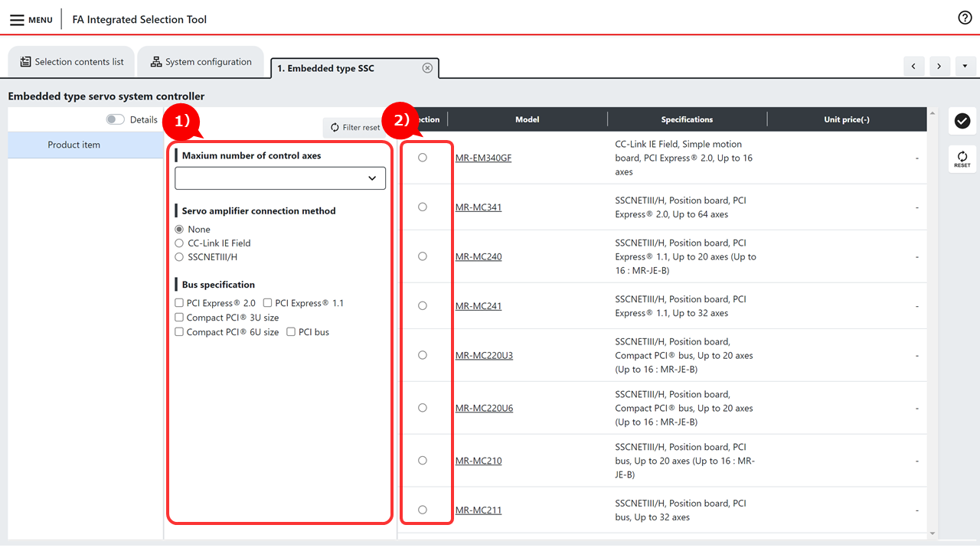Check the PCI Express 1.1 checkbox
The width and height of the screenshot is (980, 551).
click(268, 303)
